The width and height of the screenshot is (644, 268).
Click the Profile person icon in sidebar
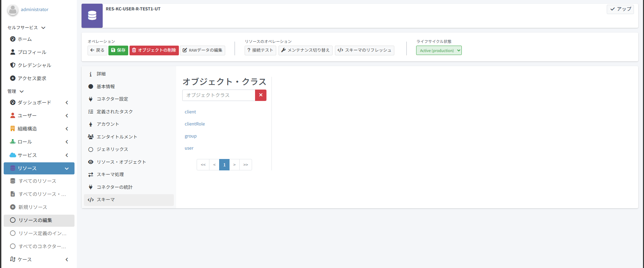pyautogui.click(x=13, y=52)
